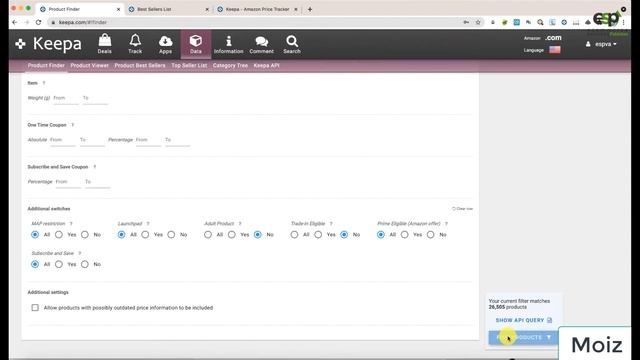This screenshot has width=640, height=360.
Task: Open Find Products dropdown arrow
Action: tap(549, 338)
